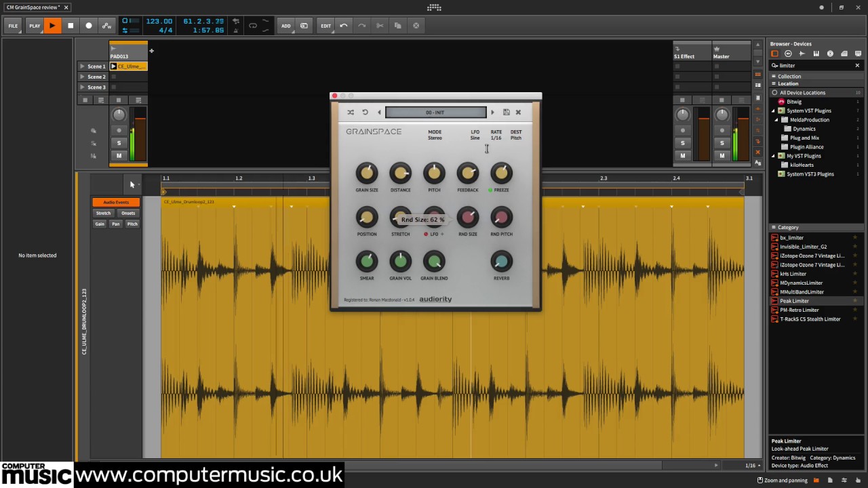The image size is (868, 488).
Task: Reset GrainSpace preset with revert icon
Action: click(365, 113)
